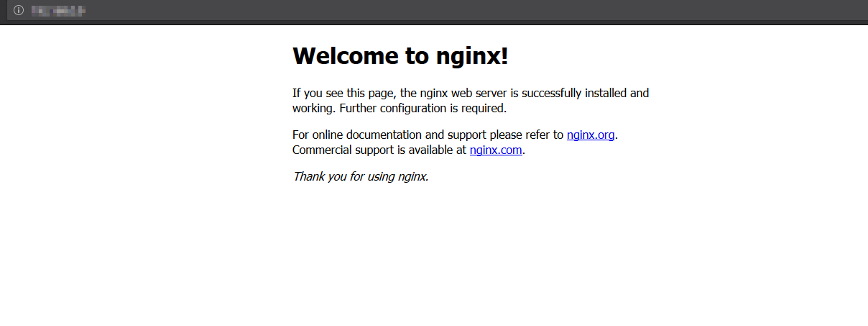Click the "Welcome to nginx!" heading

click(400, 55)
